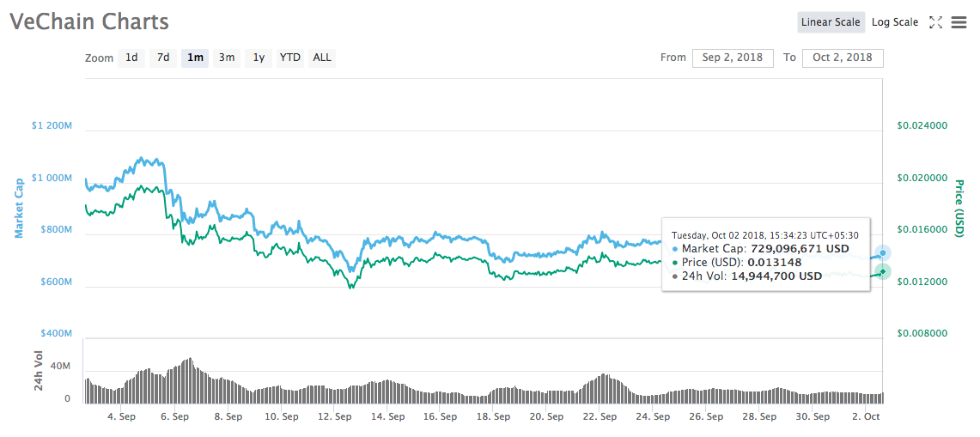Switch to Log Scale
This screenshot has width=980, height=437.
pyautogui.click(x=895, y=21)
